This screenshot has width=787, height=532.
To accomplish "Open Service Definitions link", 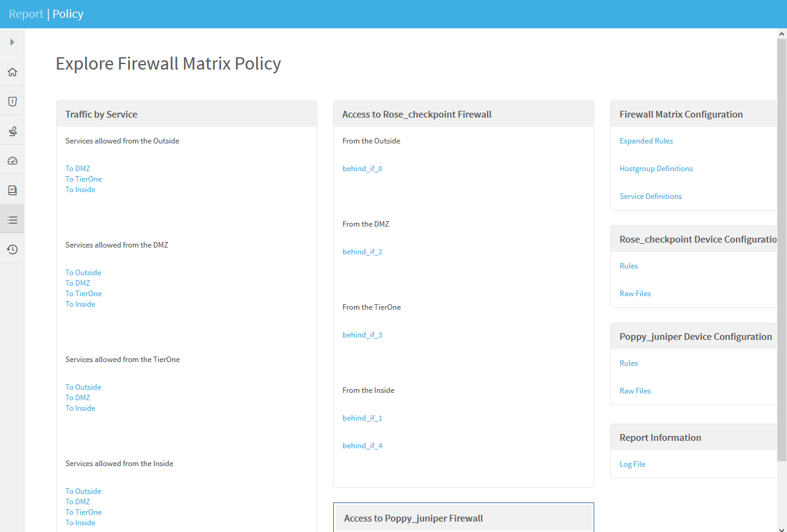I will pyautogui.click(x=650, y=196).
